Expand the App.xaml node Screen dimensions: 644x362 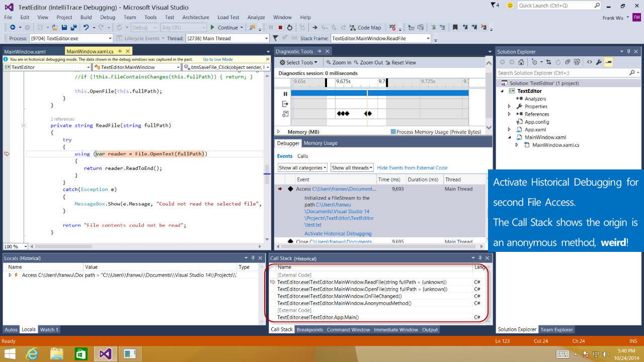(509, 130)
